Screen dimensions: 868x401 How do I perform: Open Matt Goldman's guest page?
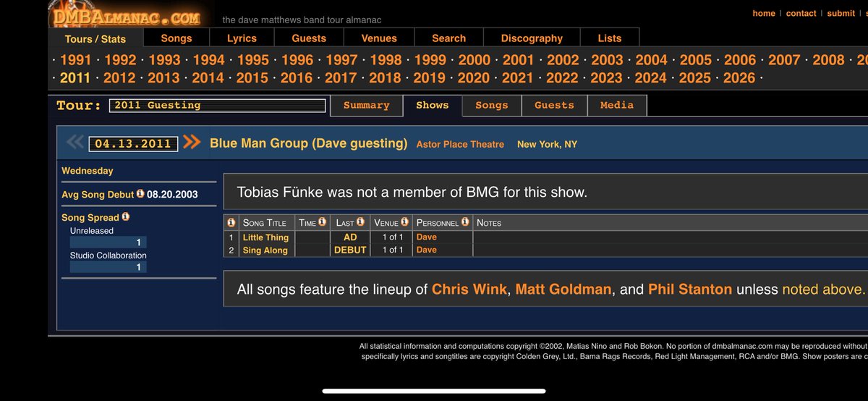pos(563,289)
